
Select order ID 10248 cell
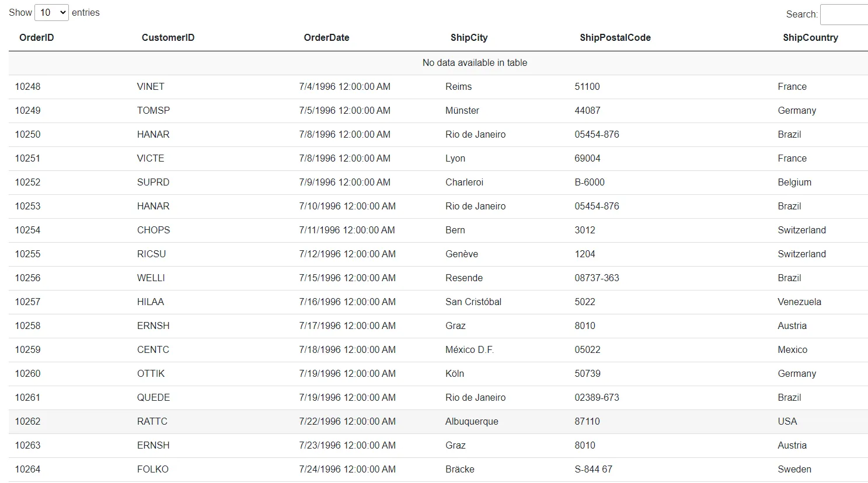(28, 87)
